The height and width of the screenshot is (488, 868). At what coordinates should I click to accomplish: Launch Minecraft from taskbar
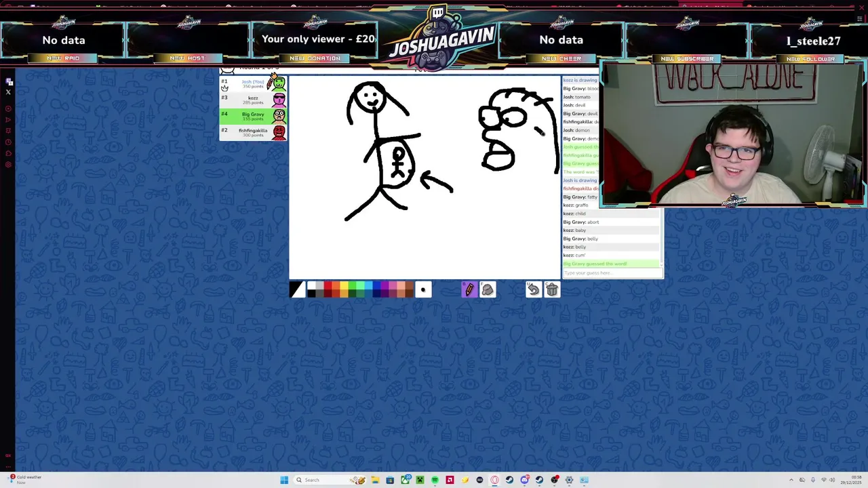tap(420, 480)
